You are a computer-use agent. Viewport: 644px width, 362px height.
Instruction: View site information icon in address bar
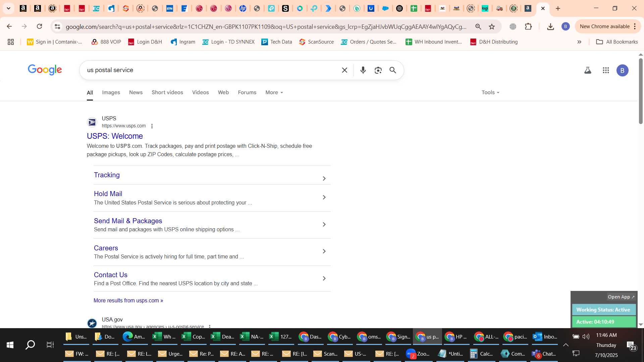[x=57, y=26]
